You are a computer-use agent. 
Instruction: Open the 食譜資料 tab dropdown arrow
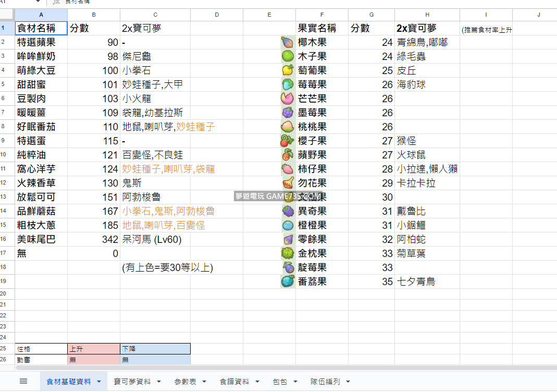click(x=257, y=382)
